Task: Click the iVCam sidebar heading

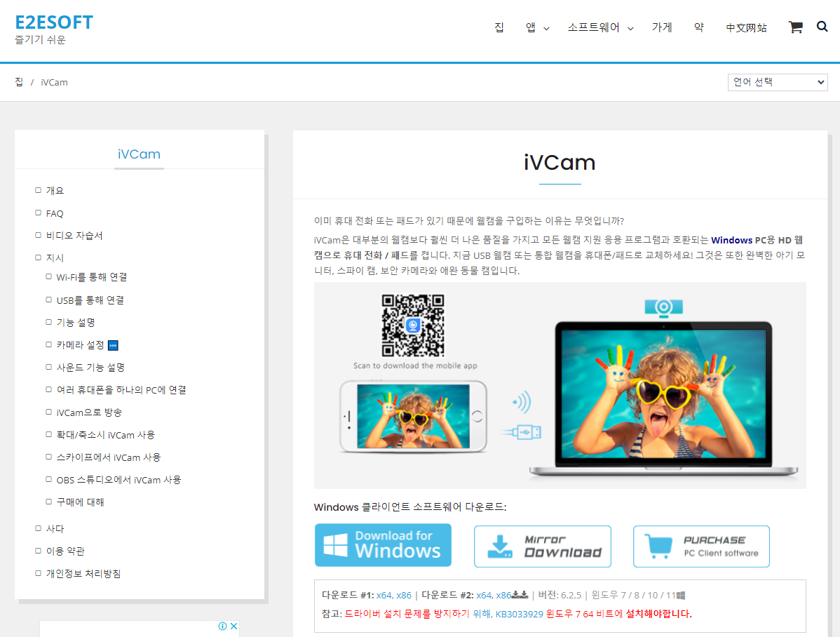Action: point(140,154)
